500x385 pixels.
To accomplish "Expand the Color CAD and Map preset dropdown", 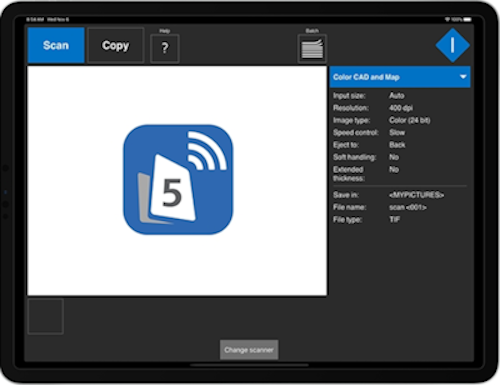I will pyautogui.click(x=400, y=77).
